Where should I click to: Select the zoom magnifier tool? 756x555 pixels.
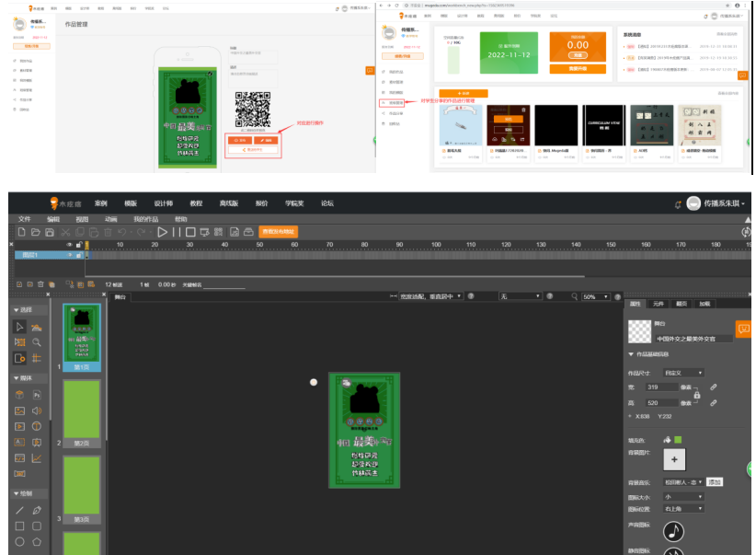(37, 341)
